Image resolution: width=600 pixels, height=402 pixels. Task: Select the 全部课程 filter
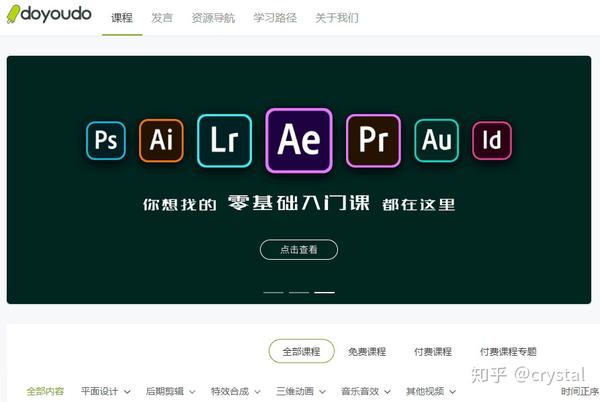coord(302,351)
